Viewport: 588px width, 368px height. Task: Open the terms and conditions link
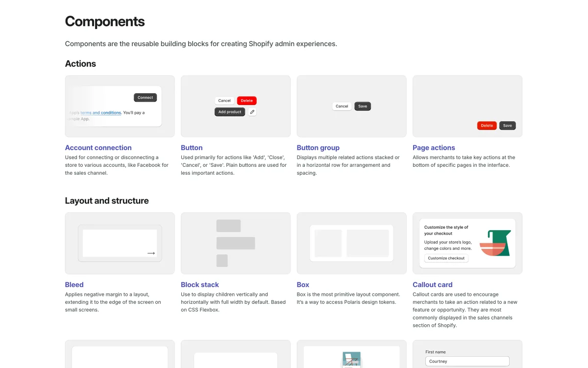(100, 113)
